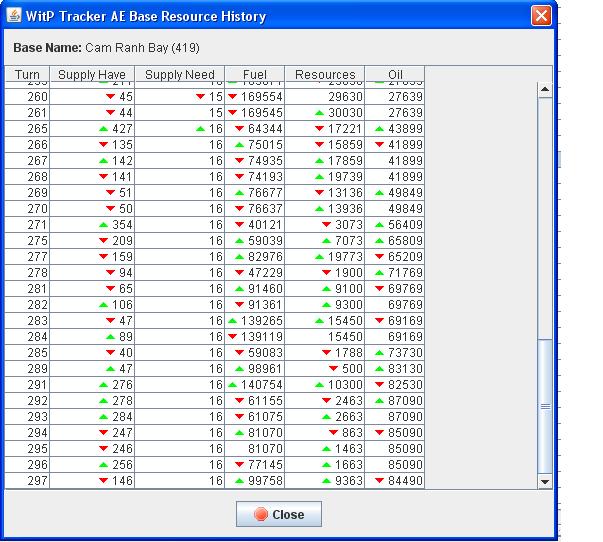Click red down arrow beside Resources 1788
Image resolution: width=603 pixels, height=542 pixels.
(x=326, y=353)
